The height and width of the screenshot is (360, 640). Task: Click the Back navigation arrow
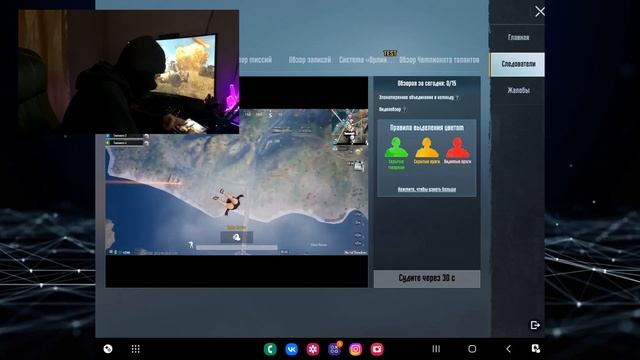pos(508,349)
